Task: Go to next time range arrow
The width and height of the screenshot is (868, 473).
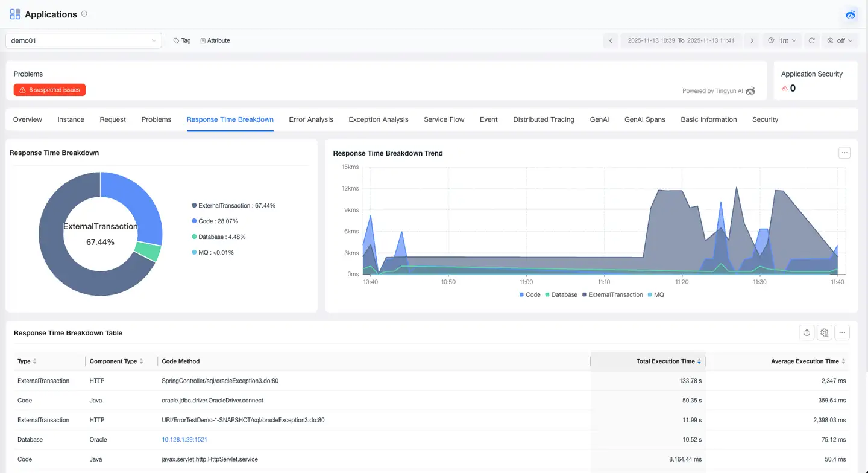Action: click(751, 40)
